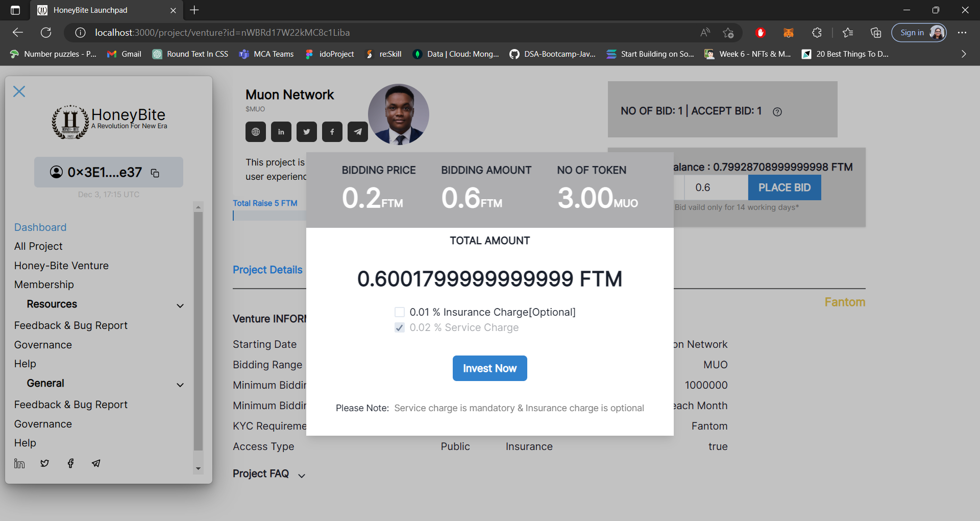Open the sidebar footer Twitter icon
The image size is (980, 521).
[x=45, y=463]
